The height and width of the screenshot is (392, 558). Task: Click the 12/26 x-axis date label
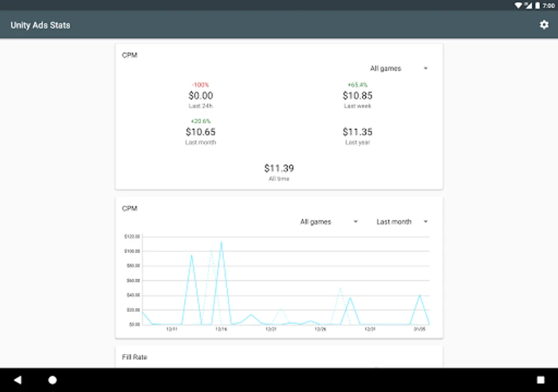pyautogui.click(x=320, y=329)
